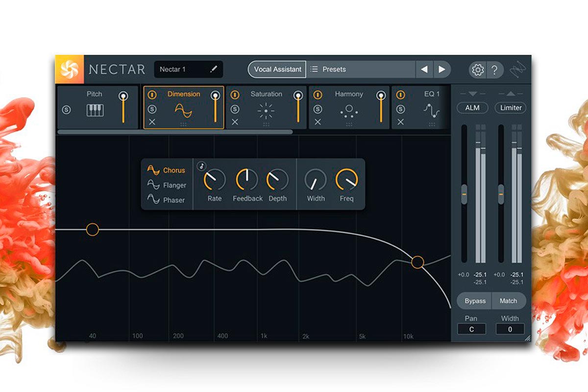Click the module chain horizontal scrollbar
Image resolution: width=588 pixels, height=392 pixels.
tap(175, 132)
